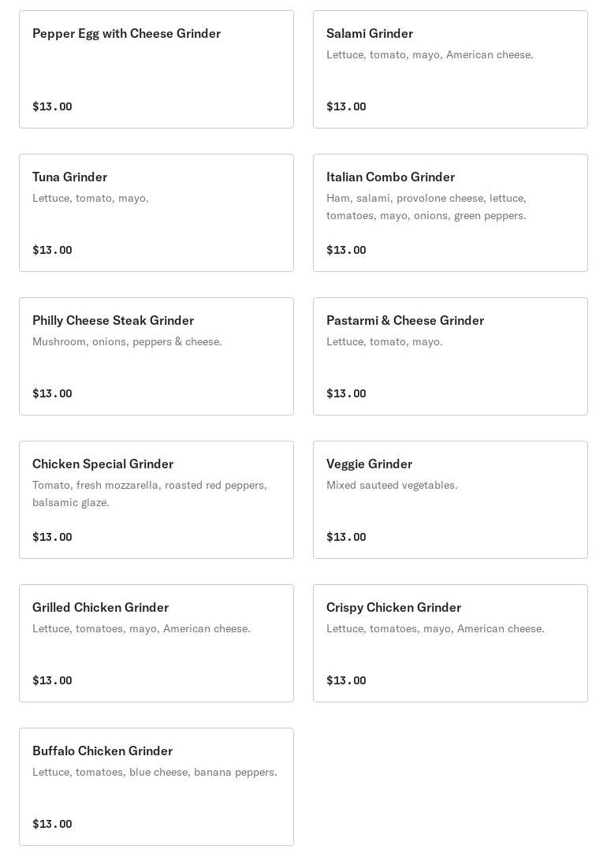Screen dimensions: 607x868
Task: Click the Italian Combo Grinder ingredients description
Action: (x=426, y=207)
